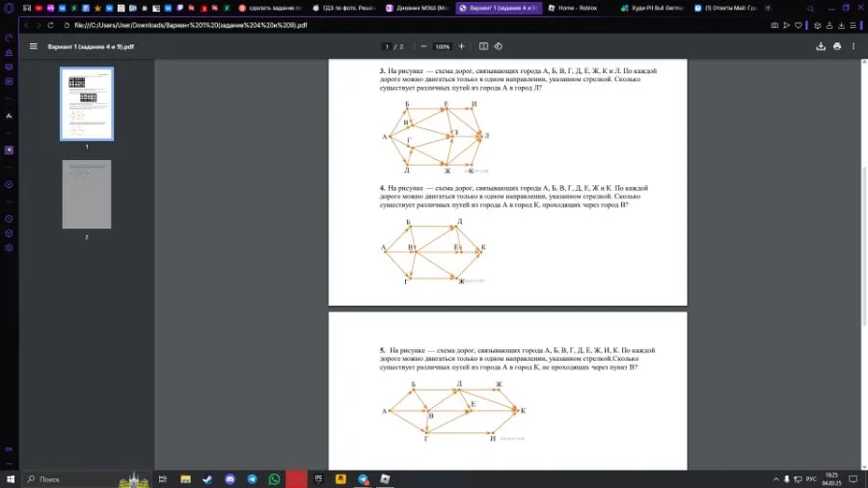Image resolution: width=868 pixels, height=488 pixels.
Task: Add page to bookmarks with heart icon
Action: coord(799,25)
